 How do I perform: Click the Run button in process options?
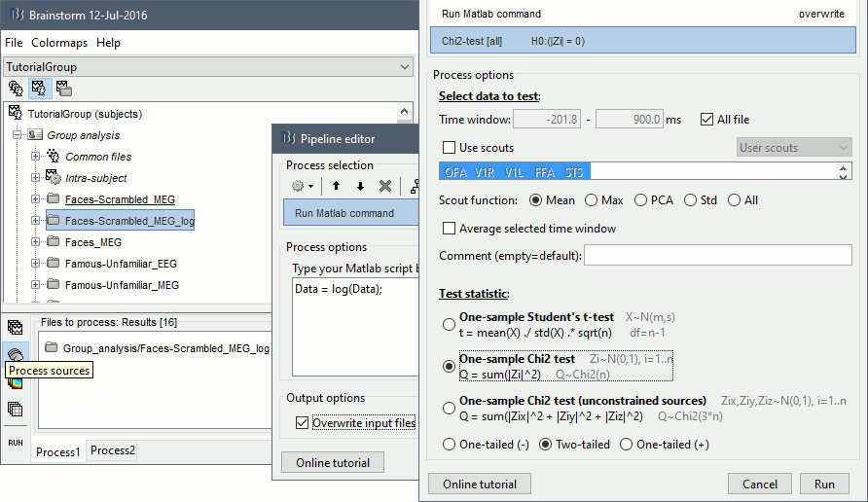pyautogui.click(x=824, y=484)
